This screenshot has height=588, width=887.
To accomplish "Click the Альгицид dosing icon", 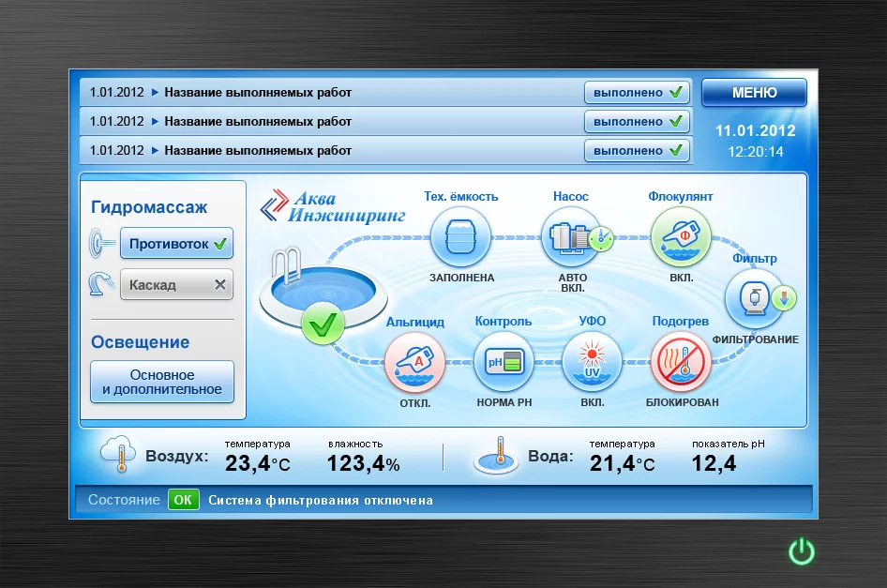I will click(414, 362).
